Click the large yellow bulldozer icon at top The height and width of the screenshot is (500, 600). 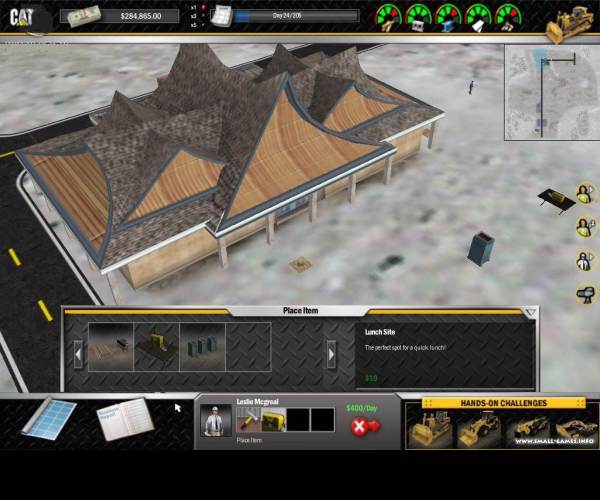click(571, 24)
